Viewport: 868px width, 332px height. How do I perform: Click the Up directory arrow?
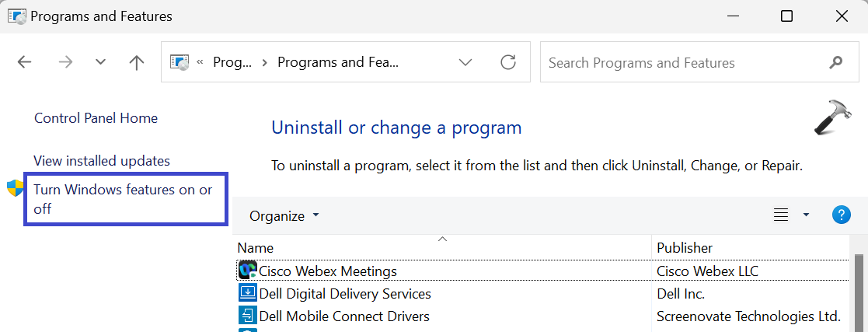click(x=137, y=63)
